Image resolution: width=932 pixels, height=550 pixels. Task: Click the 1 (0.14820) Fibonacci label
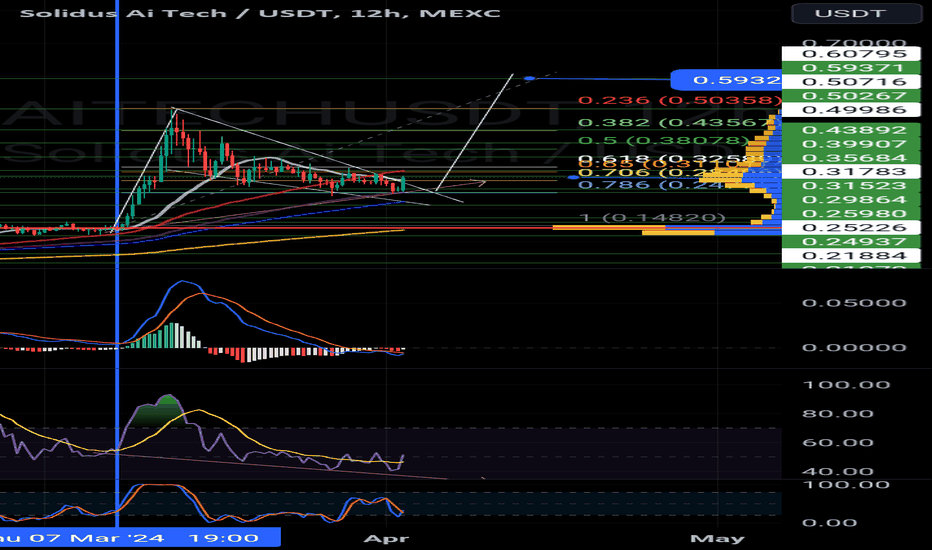(652, 218)
